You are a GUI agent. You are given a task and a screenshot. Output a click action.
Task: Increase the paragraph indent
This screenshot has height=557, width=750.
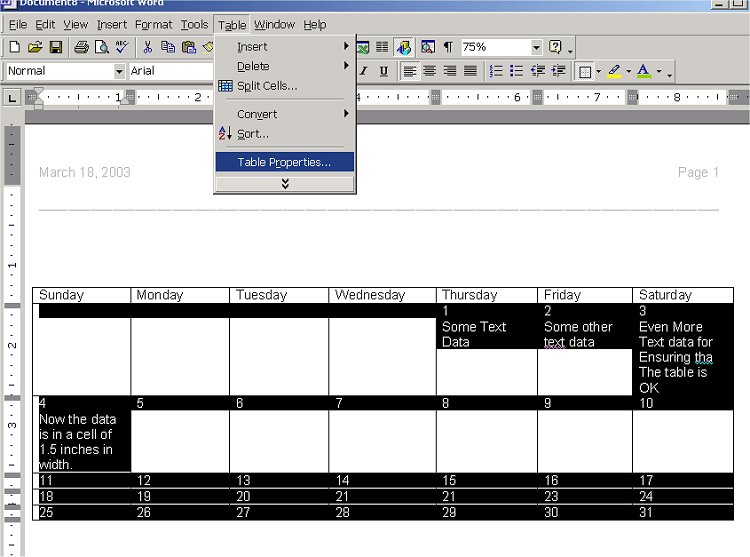coord(559,71)
